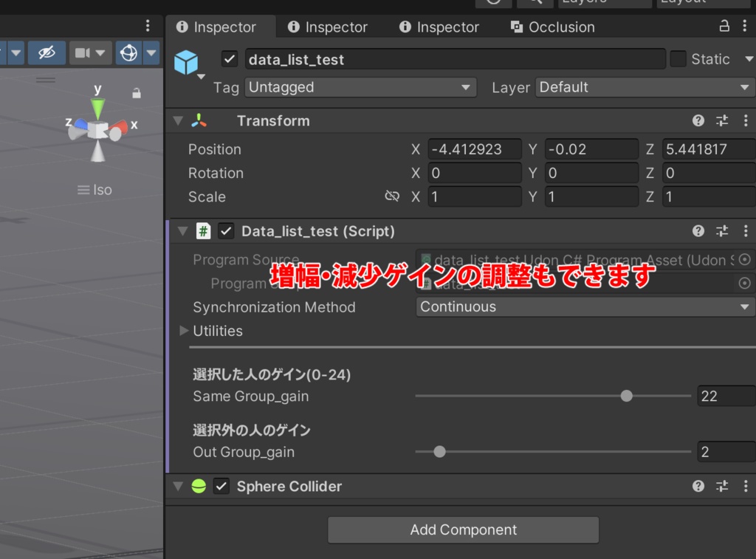Click the Data_list_test script hash icon
Viewport: 756px width, 559px height.
pos(204,231)
